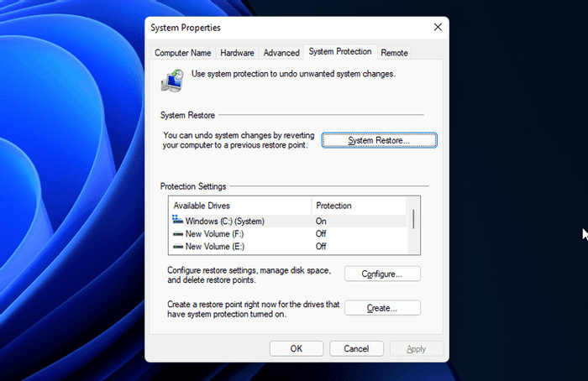Open the System Restore wizard

point(379,140)
